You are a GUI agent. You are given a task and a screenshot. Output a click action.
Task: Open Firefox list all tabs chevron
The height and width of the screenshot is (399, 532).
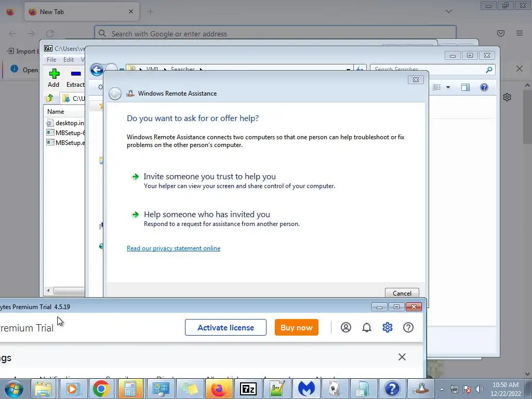[x=448, y=11]
